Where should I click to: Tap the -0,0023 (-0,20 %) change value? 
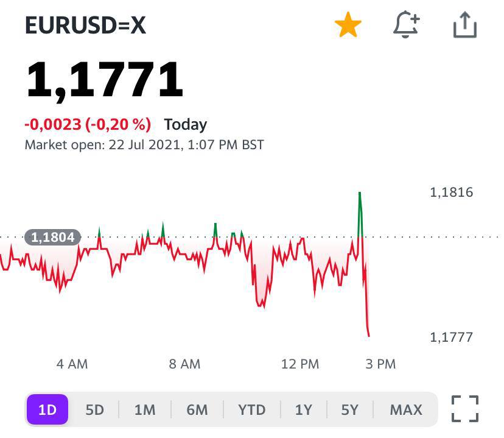coord(88,124)
